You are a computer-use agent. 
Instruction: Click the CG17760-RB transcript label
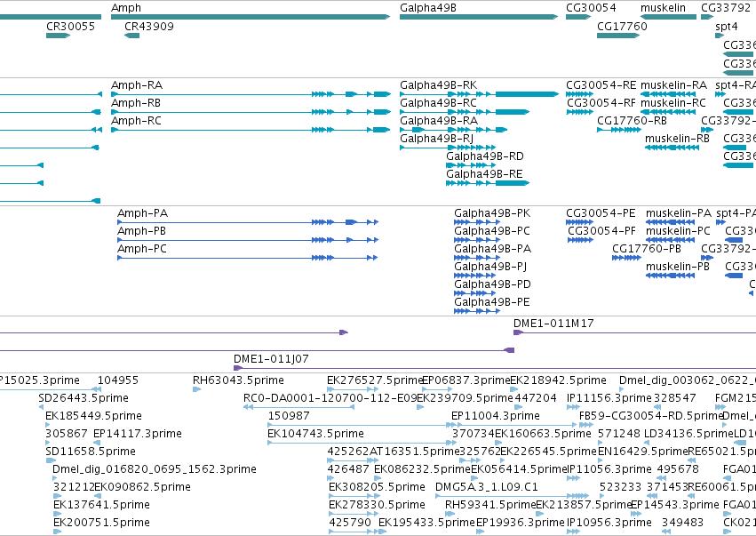pyautogui.click(x=633, y=121)
